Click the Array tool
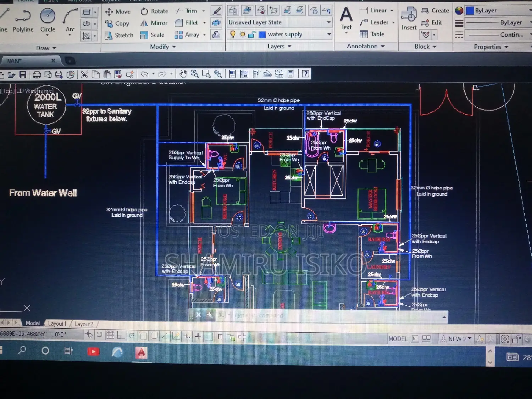 [x=187, y=34]
